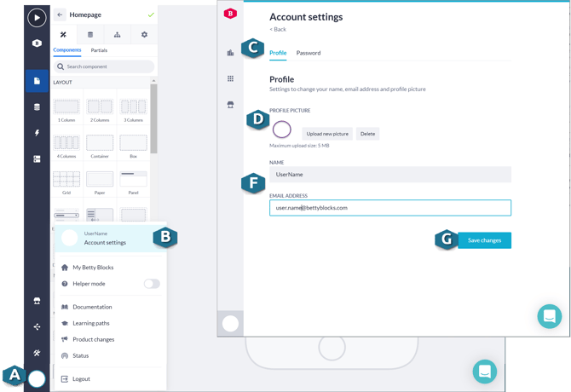Click Logout in the user menu
571x392 pixels.
pos(81,379)
